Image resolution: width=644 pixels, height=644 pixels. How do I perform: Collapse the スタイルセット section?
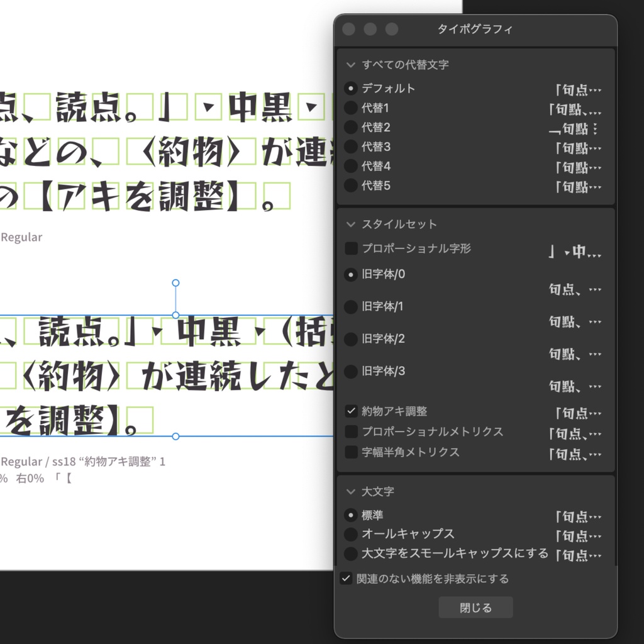click(x=352, y=224)
